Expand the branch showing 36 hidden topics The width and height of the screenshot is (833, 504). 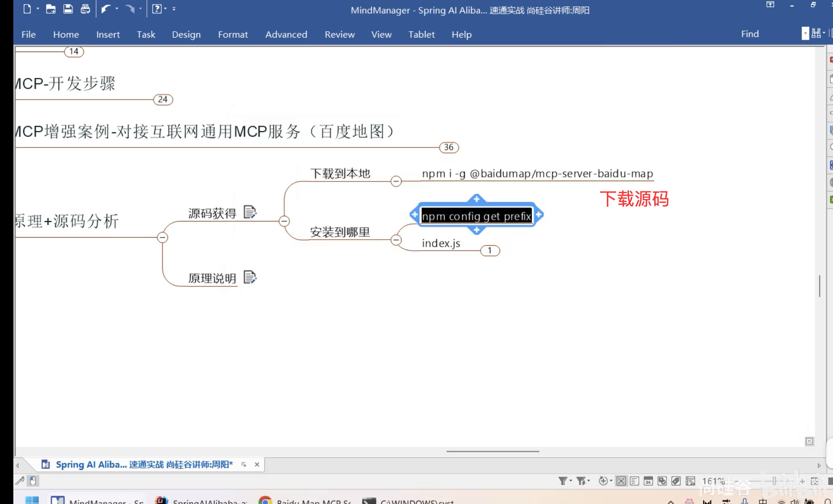coord(448,147)
